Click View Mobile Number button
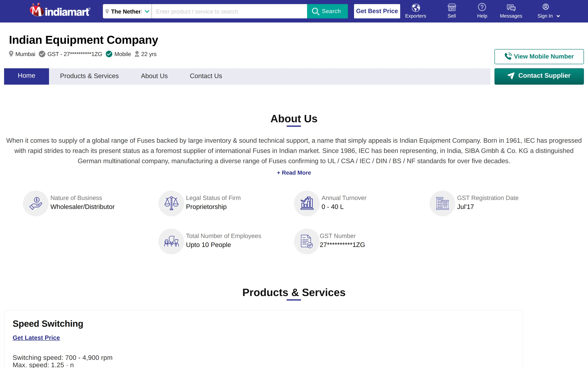The width and height of the screenshot is (588, 368). pyautogui.click(x=539, y=56)
